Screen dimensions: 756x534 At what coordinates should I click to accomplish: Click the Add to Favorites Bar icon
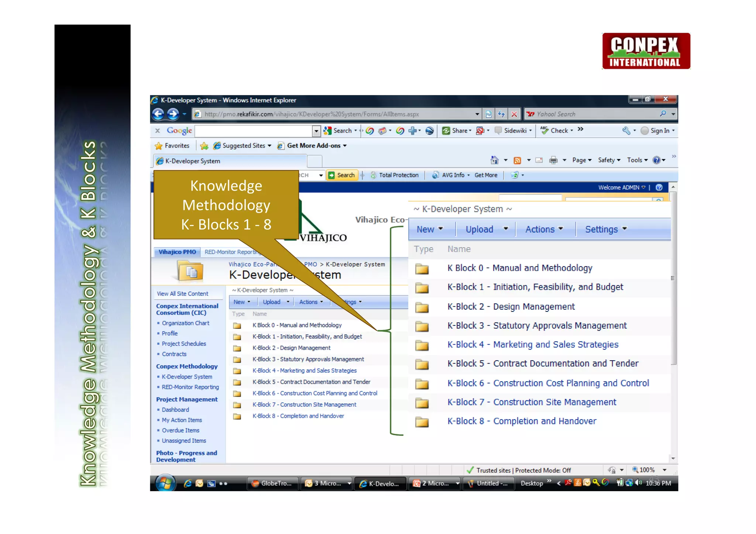click(x=204, y=146)
